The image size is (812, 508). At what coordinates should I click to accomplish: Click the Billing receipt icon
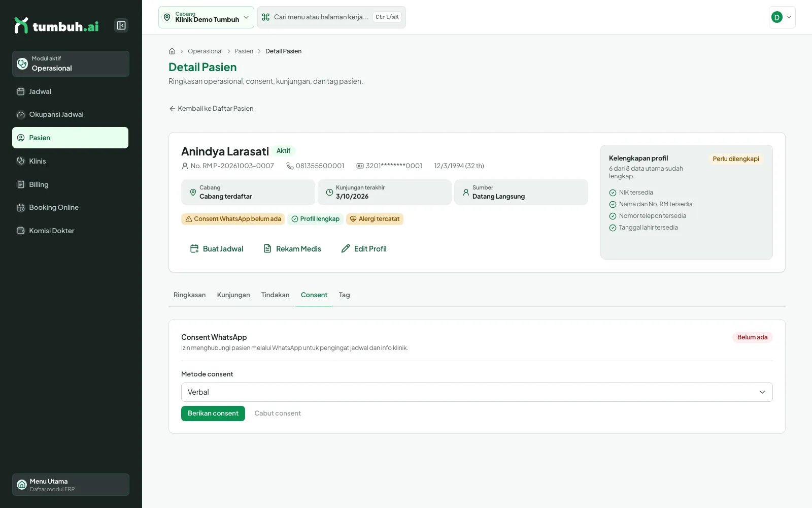[21, 184]
